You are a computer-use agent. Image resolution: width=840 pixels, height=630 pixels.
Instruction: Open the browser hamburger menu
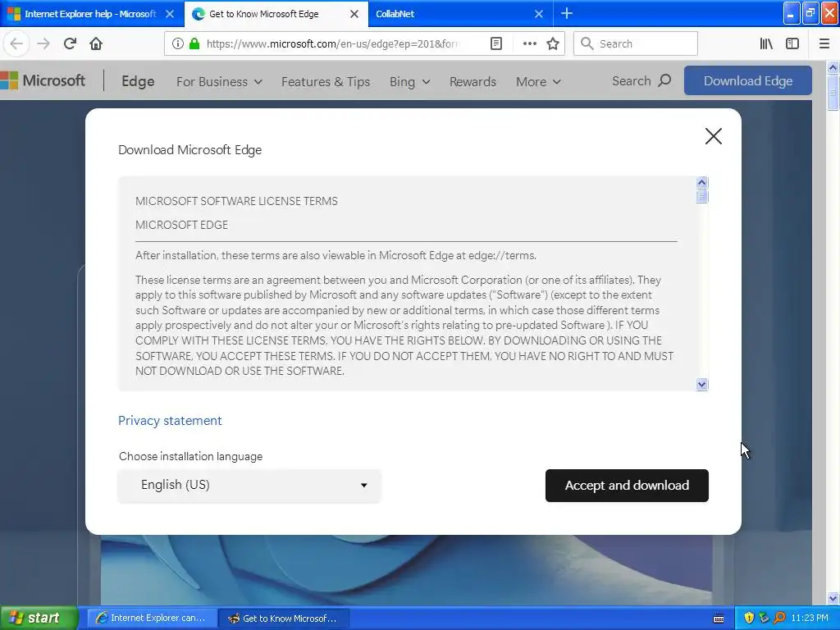coord(824,43)
